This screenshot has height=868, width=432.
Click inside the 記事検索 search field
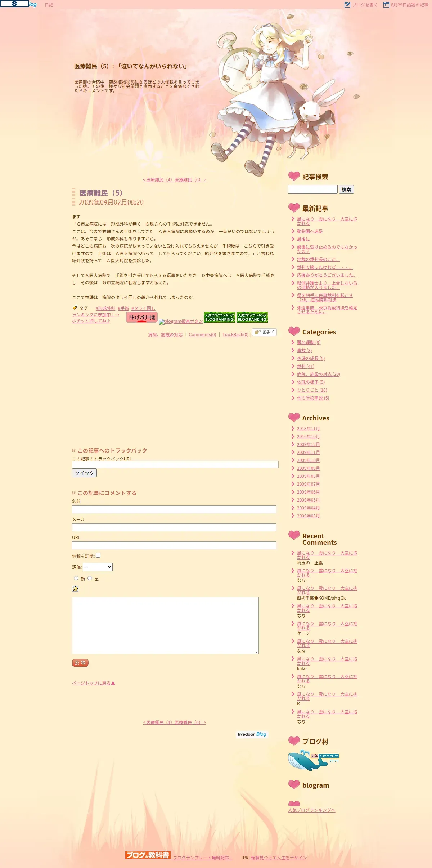pos(313,190)
